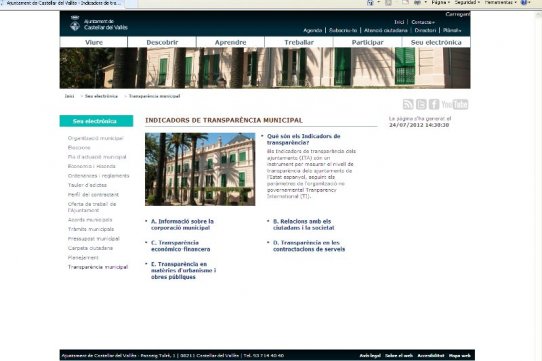Image resolution: width=542 pixels, height=361 pixels.
Task: Open the YouTube channel icon
Action: (455, 104)
